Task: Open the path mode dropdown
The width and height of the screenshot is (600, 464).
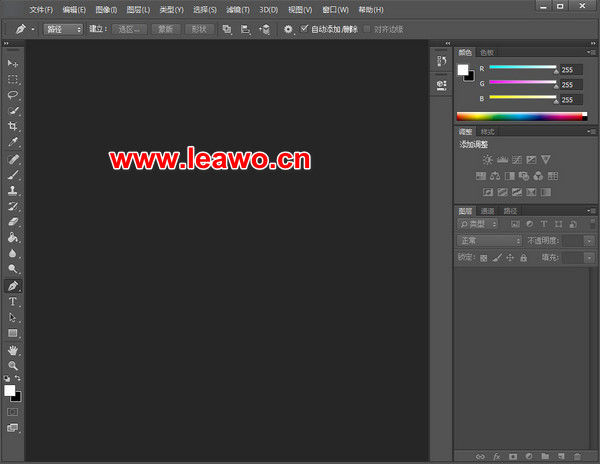Action: click(x=63, y=29)
